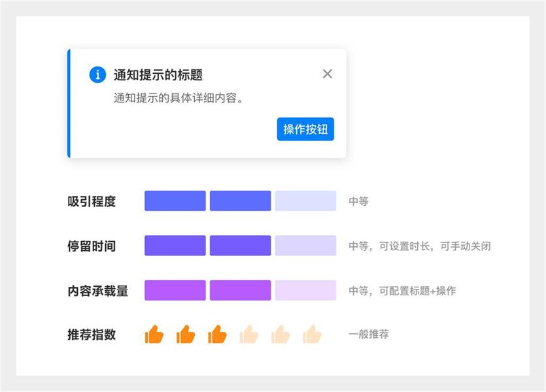Click the last faded thumbs-up icon
Viewport: 546px width, 392px height.
(x=312, y=335)
